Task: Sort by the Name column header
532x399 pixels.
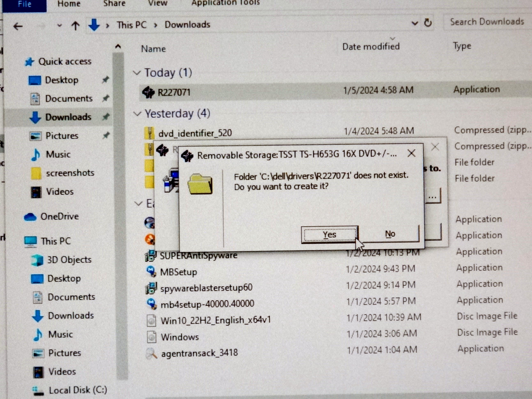Action: tap(154, 49)
